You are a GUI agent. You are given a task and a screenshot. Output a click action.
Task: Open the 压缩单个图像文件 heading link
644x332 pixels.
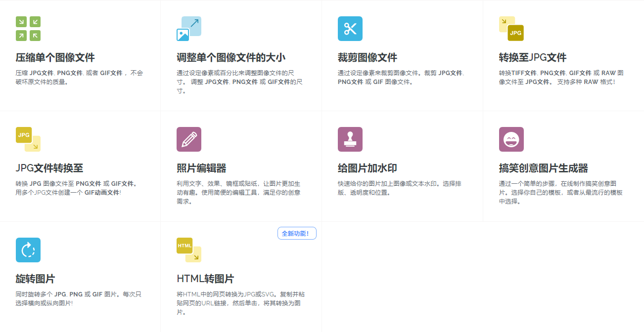click(55, 57)
